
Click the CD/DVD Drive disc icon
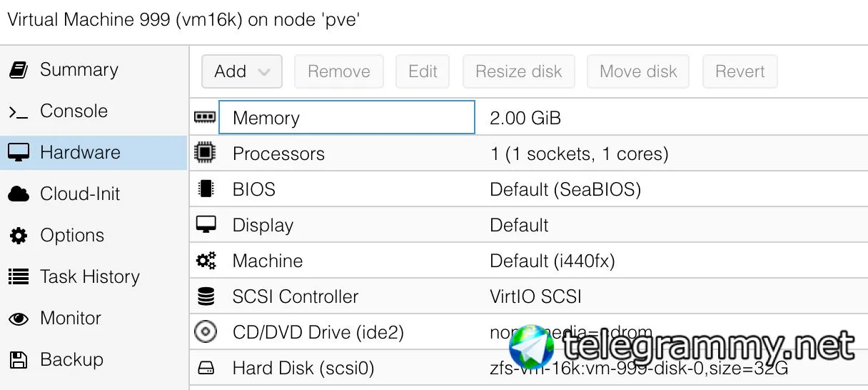[206, 332]
